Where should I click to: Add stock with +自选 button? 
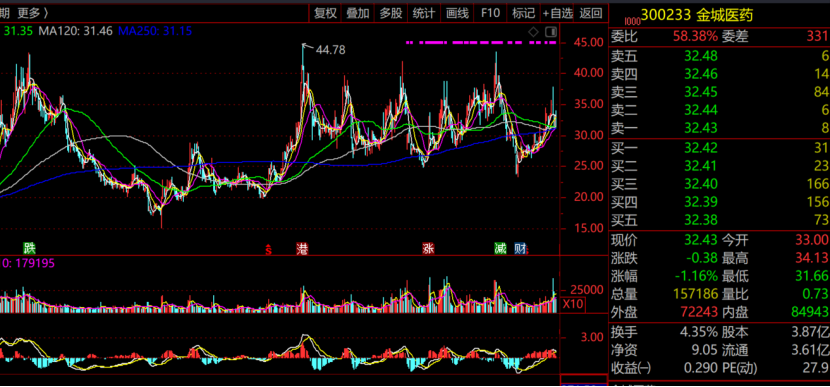557,13
